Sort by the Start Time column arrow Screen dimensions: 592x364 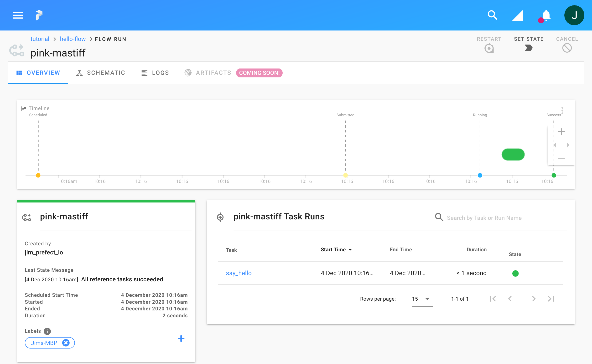click(350, 250)
